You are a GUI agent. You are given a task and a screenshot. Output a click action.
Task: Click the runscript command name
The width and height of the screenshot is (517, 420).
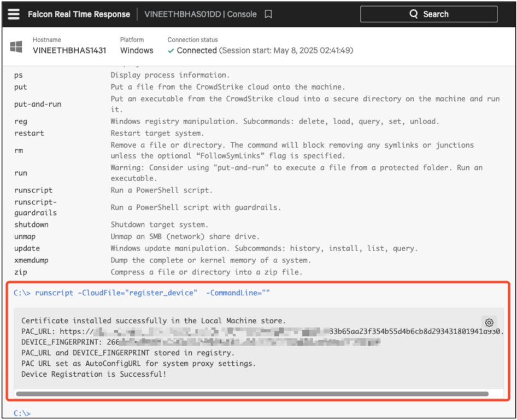tap(33, 190)
